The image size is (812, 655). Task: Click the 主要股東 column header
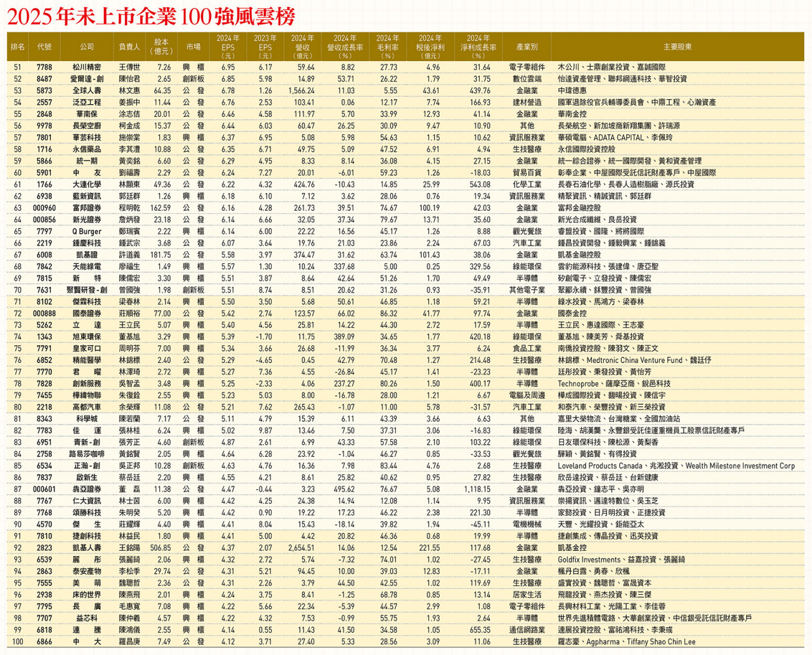[678, 47]
